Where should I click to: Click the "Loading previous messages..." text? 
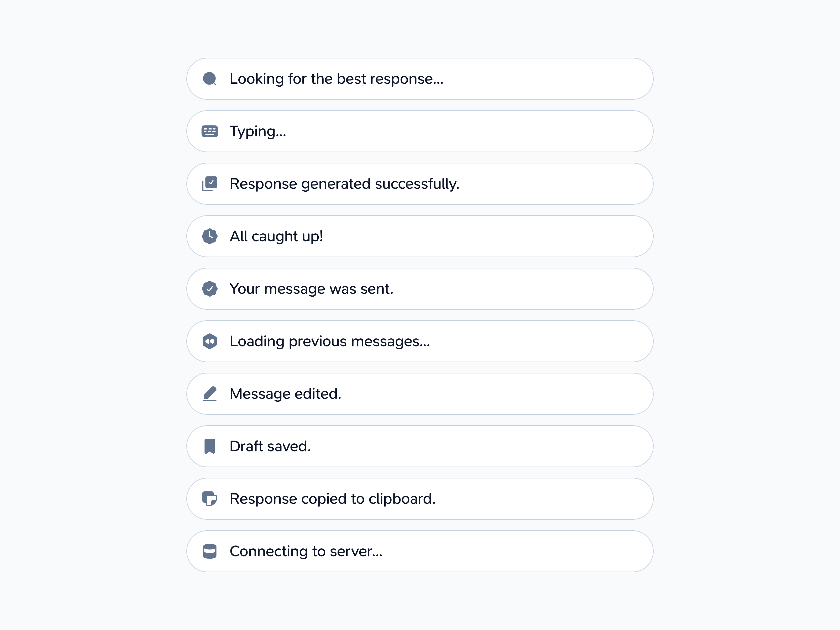(x=330, y=342)
